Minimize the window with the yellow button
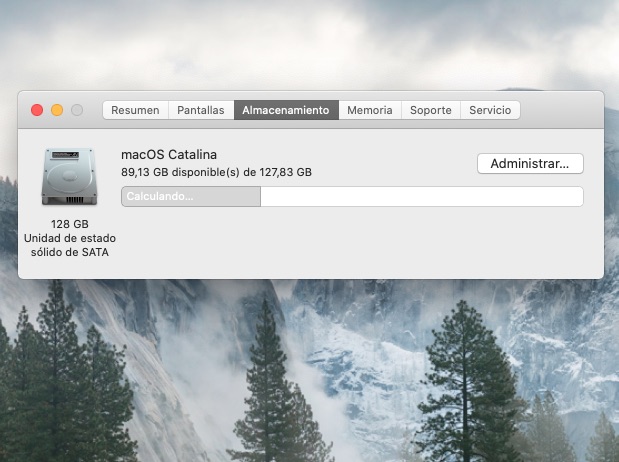 click(x=57, y=110)
